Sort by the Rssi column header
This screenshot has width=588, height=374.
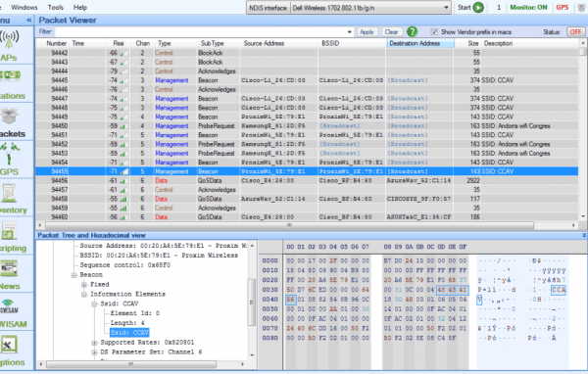[119, 43]
